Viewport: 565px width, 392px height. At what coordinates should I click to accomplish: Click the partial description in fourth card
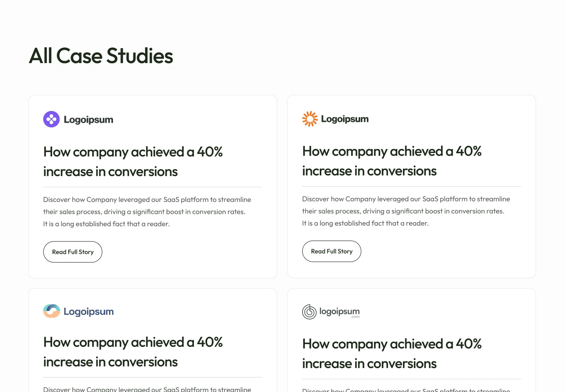tap(406, 390)
